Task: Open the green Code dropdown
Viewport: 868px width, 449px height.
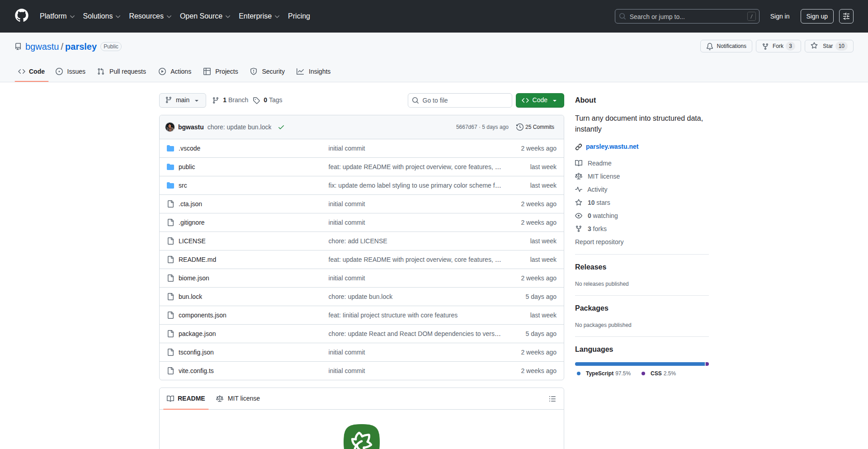Action: tap(539, 100)
